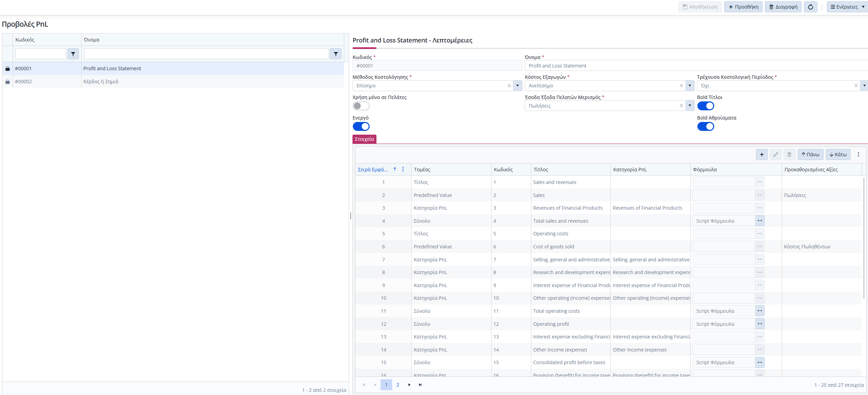Go to next page arrow in pager
The image size is (868, 395).
pos(409,385)
